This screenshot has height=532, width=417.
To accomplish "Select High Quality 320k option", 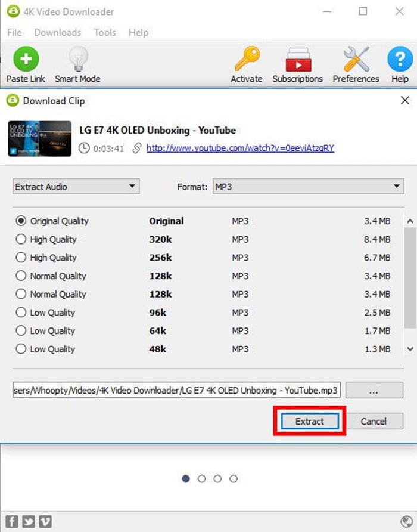I will tap(21, 239).
